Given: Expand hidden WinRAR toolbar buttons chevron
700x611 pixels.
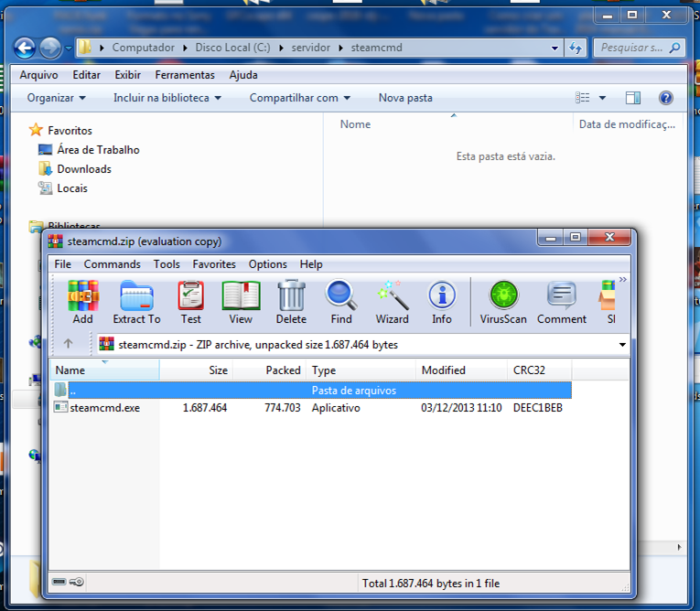Looking at the screenshot, I should click(623, 280).
